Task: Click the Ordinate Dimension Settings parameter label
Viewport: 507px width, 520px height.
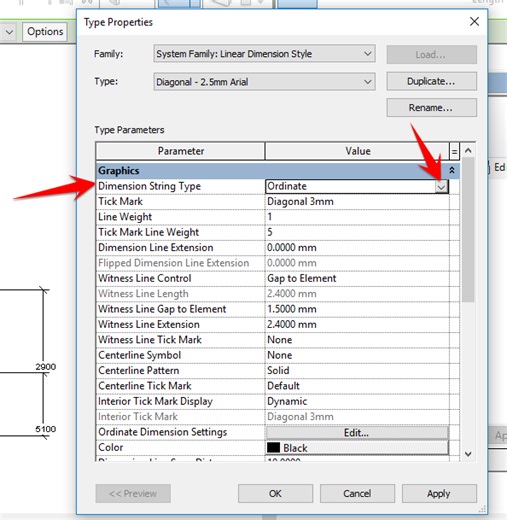Action: click(x=163, y=432)
